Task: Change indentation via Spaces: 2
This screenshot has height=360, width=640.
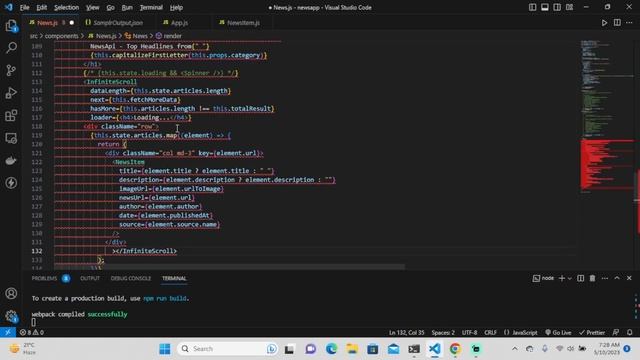Action: click(443, 332)
